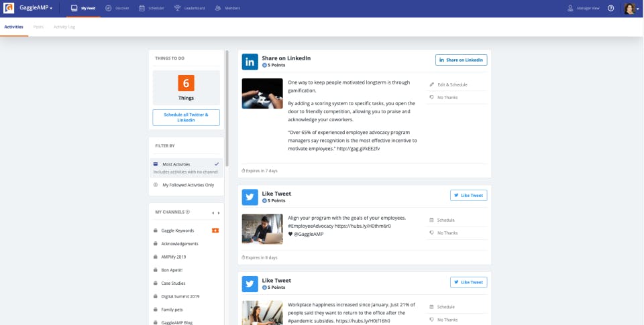Open the Workplace happiness tweet thumbnail

262,313
